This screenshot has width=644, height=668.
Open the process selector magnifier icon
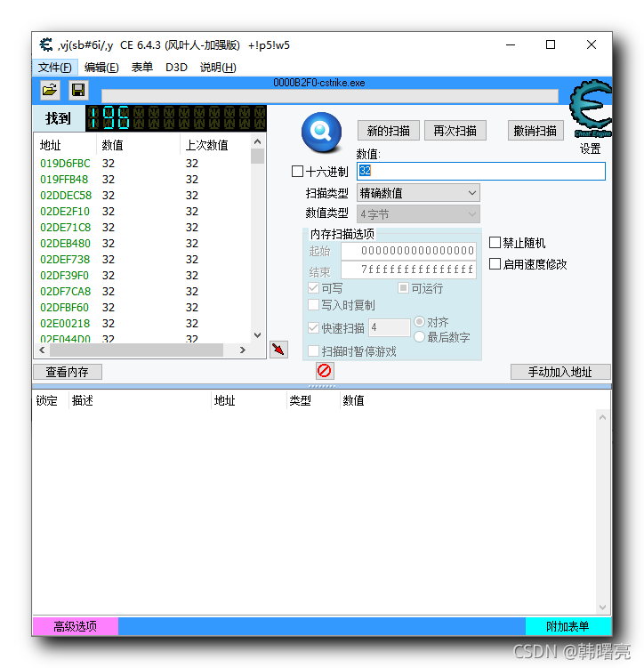(322, 132)
